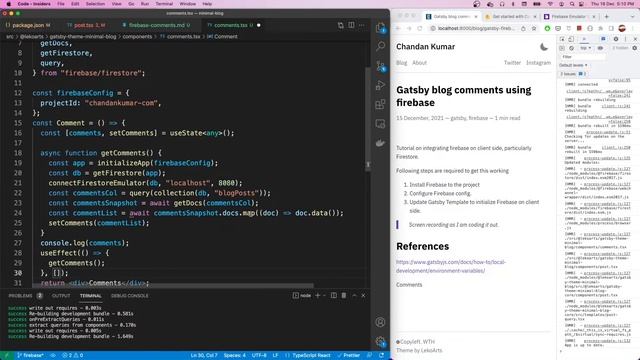Activate the DevTools inspect element tool
640x360 pixels.
pos(562,39)
